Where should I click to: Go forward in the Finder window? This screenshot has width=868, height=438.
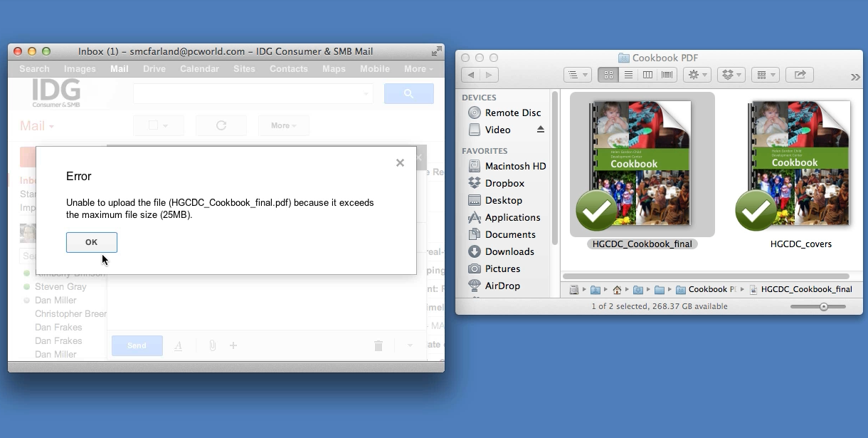tap(489, 75)
